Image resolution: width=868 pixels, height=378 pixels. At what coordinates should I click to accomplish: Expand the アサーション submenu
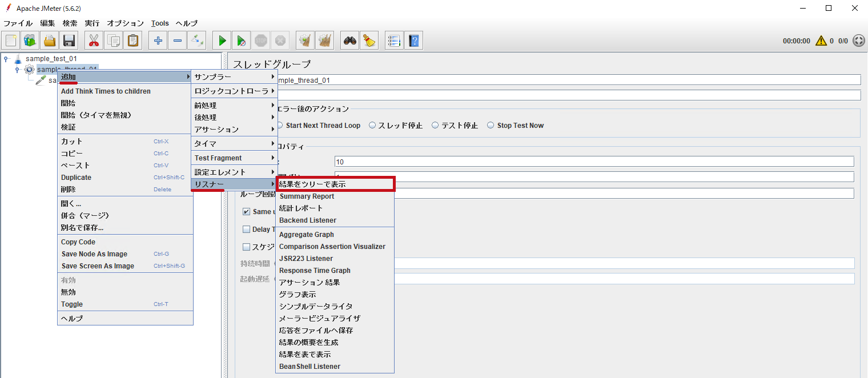click(234, 129)
